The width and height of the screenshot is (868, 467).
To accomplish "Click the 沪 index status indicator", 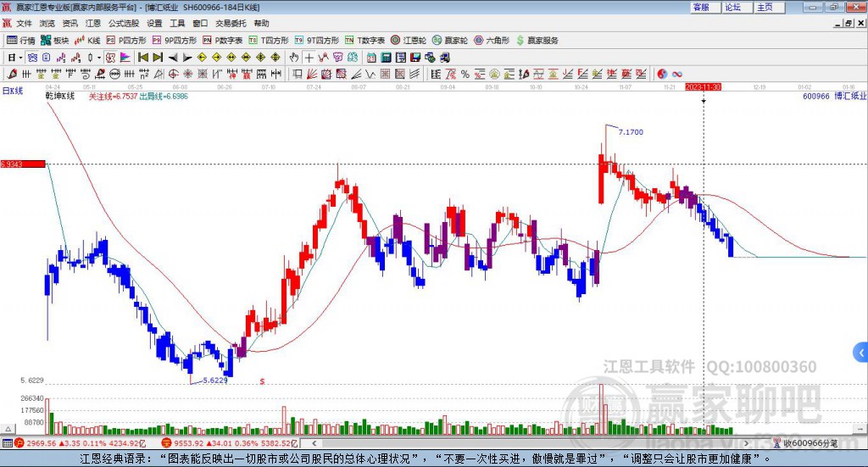I will point(19,442).
